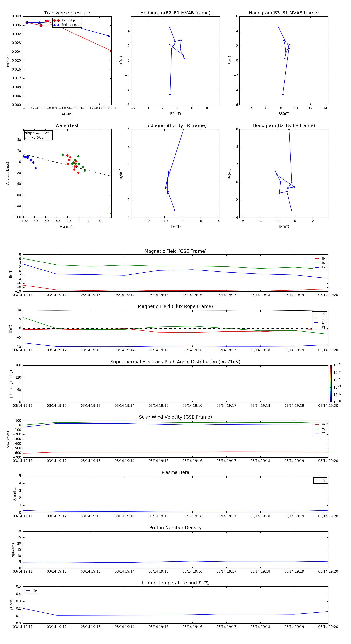Click the 'Proton Temperature and Te/Tp' title

tap(175, 583)
